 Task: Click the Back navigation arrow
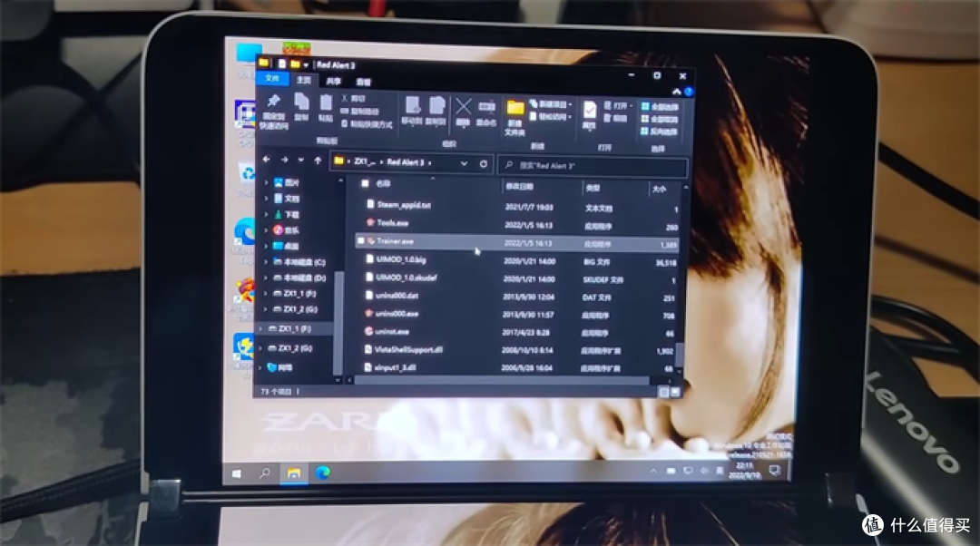click(266, 160)
